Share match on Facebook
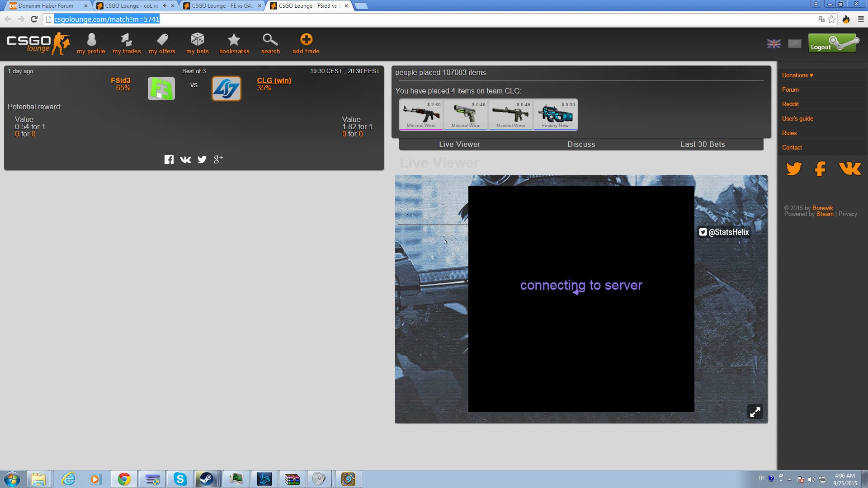868x488 pixels. click(x=169, y=160)
